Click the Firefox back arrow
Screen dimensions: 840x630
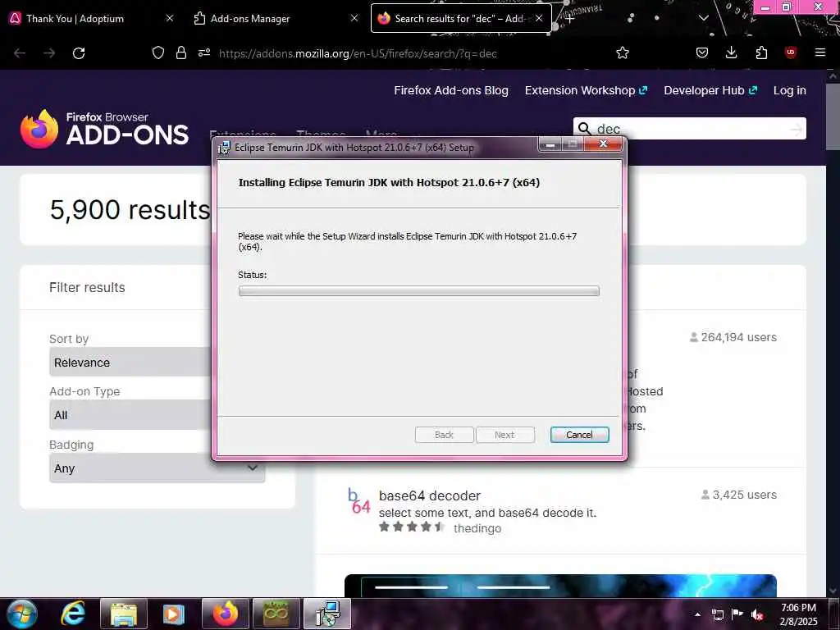(x=20, y=53)
